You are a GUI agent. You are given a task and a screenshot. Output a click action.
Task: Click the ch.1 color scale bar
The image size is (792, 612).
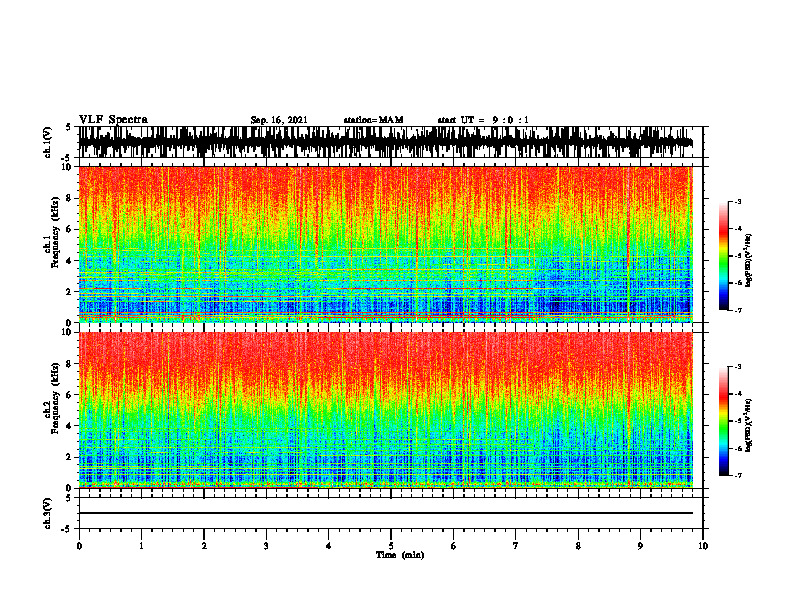pyautogui.click(x=723, y=255)
